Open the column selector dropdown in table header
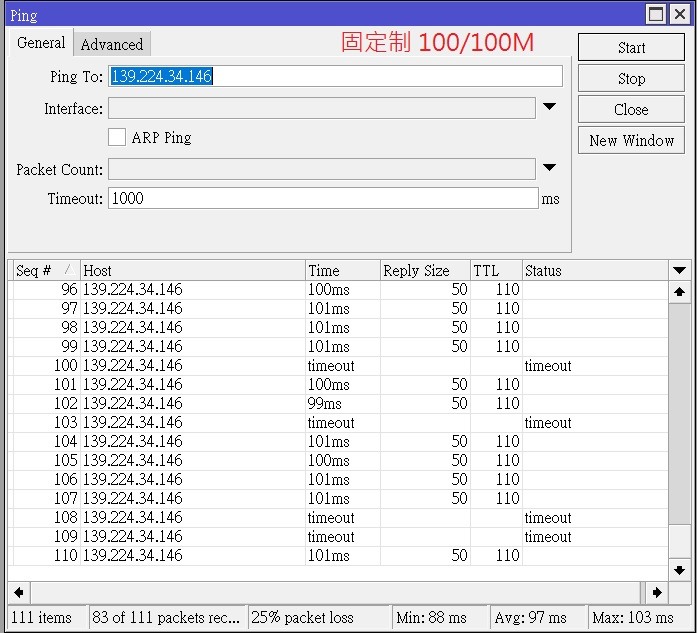The width and height of the screenshot is (697, 633). 679,270
